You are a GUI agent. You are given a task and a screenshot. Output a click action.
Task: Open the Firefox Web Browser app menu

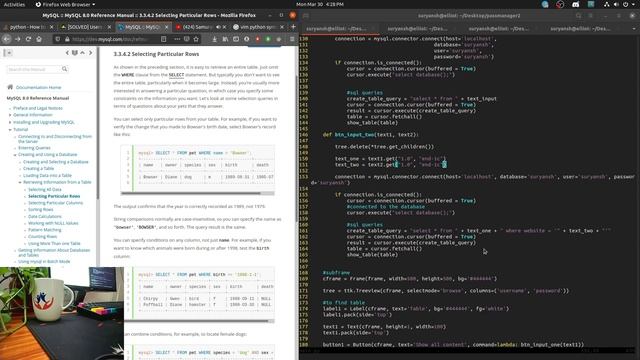65,4
